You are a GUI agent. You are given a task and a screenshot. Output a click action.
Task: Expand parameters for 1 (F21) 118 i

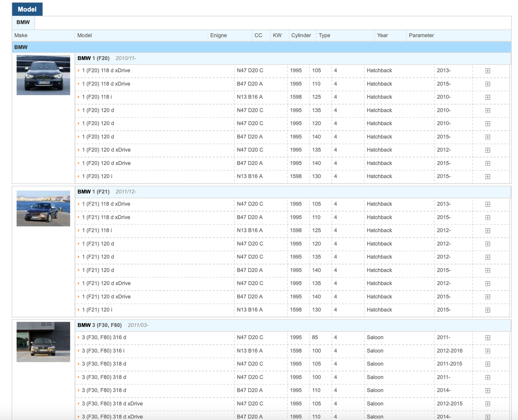[488, 231]
